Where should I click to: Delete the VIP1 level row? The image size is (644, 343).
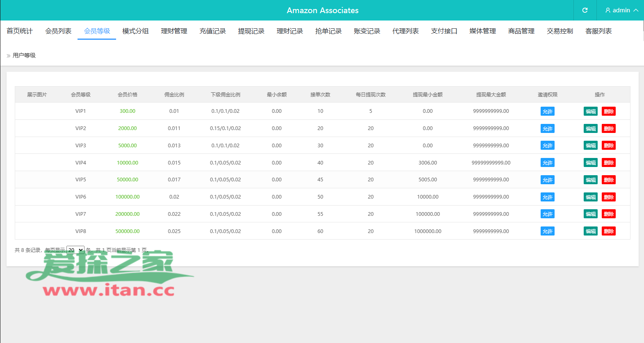(x=609, y=111)
